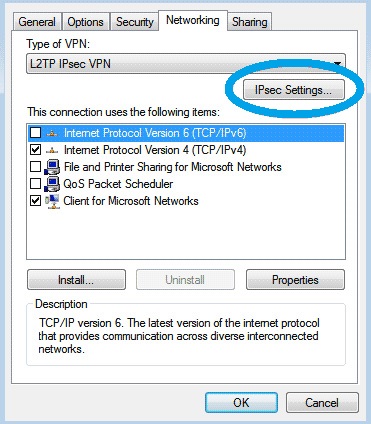
Task: Switch to the General tab
Action: pyautogui.click(x=37, y=22)
